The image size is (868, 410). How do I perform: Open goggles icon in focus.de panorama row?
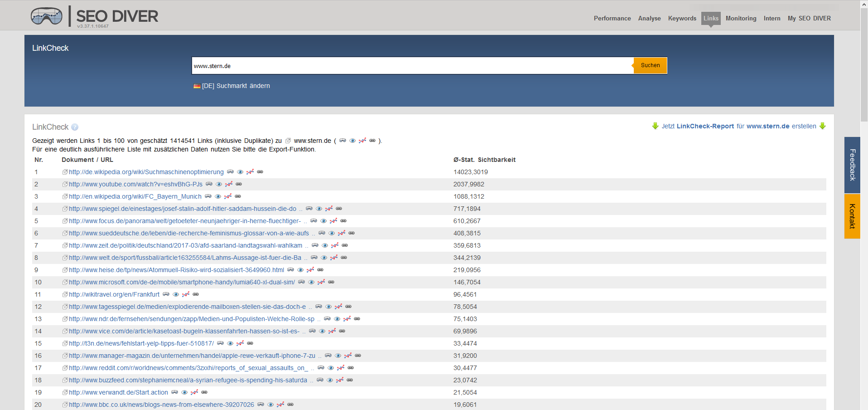[313, 221]
